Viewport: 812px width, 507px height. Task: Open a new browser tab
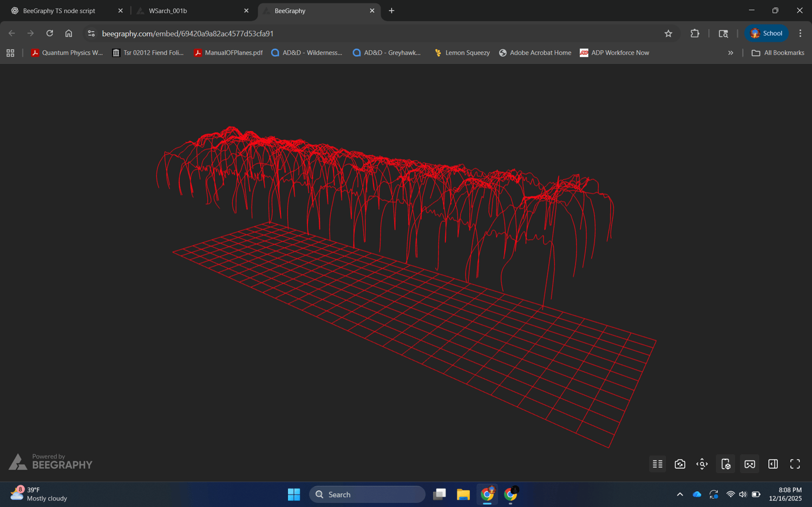[391, 11]
